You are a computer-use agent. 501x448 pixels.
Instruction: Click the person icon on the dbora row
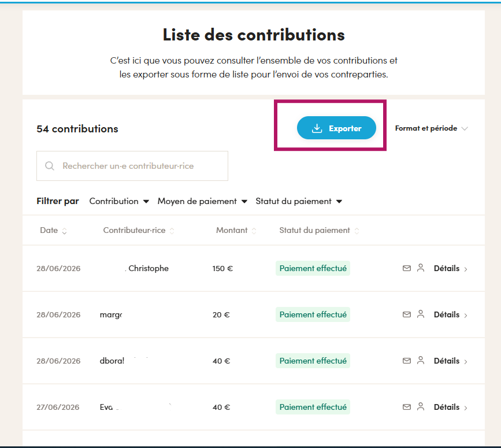tap(421, 360)
